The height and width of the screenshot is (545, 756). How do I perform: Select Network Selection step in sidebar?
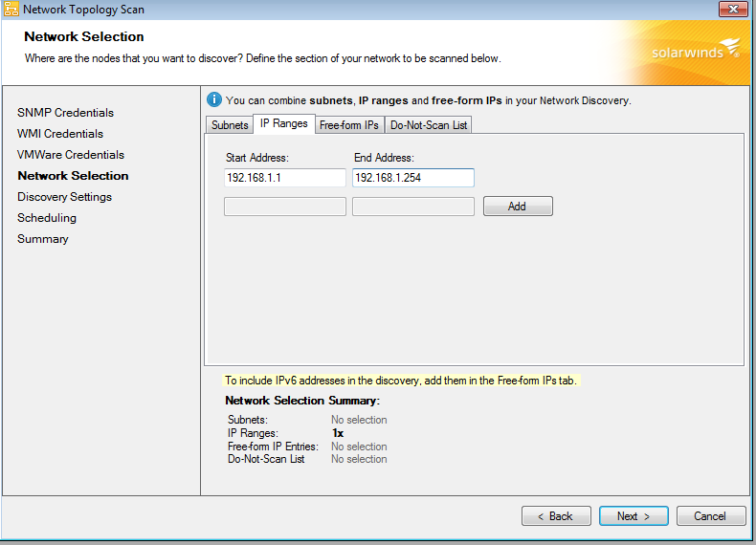(73, 176)
